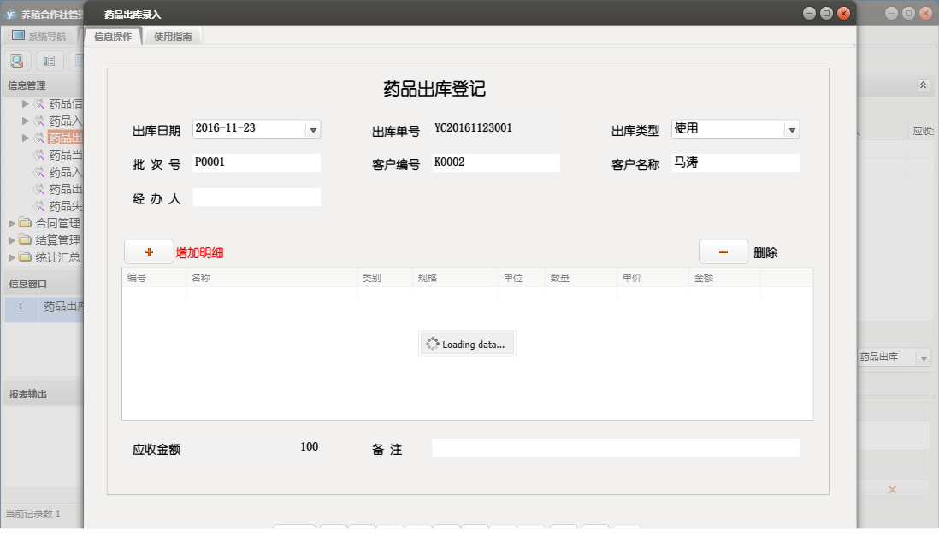
Task: Open the 药品当前库存 sidebar item
Action: [x=60, y=155]
